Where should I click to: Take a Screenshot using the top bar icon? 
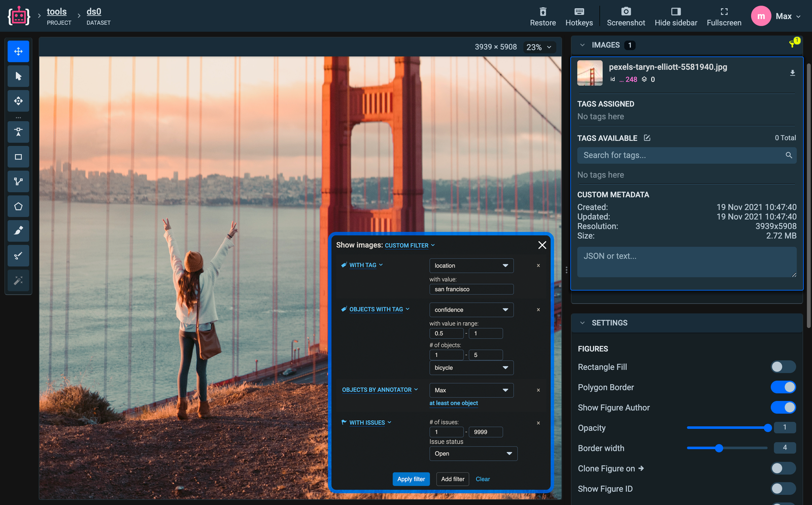coord(626,15)
